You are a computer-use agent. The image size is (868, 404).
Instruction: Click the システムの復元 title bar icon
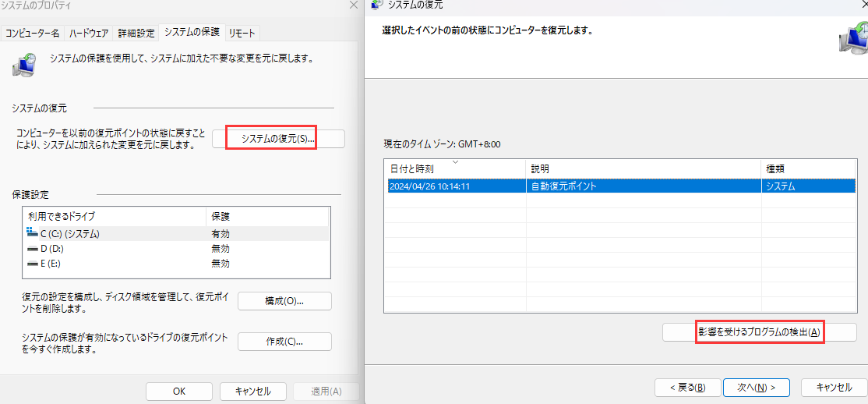[x=377, y=4]
